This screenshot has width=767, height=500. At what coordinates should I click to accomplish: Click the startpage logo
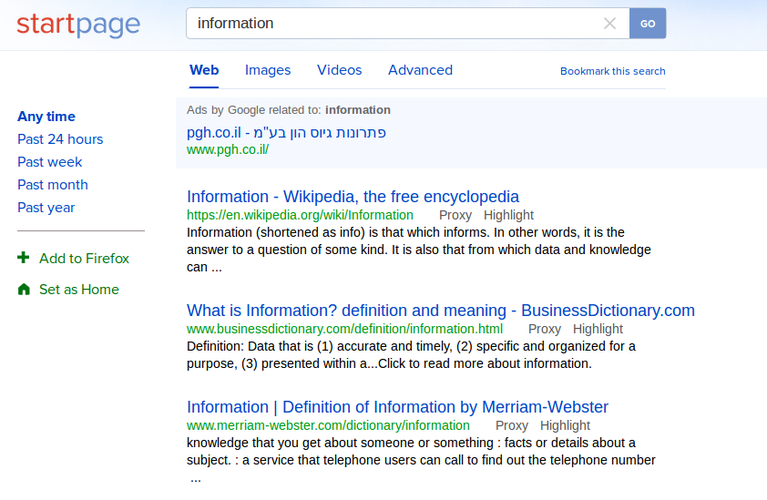tap(78, 25)
